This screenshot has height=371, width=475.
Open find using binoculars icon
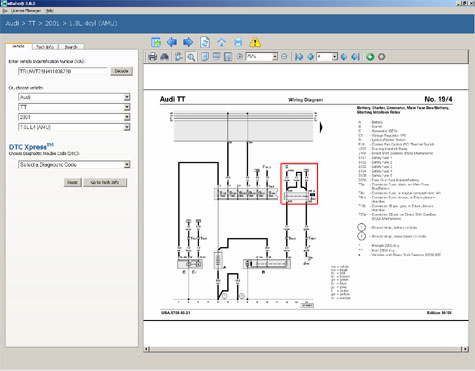coord(164,57)
